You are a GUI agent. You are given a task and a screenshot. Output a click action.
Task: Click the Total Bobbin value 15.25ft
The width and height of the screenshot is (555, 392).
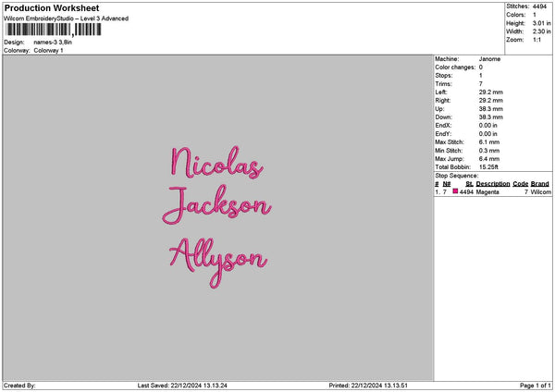[x=488, y=167]
